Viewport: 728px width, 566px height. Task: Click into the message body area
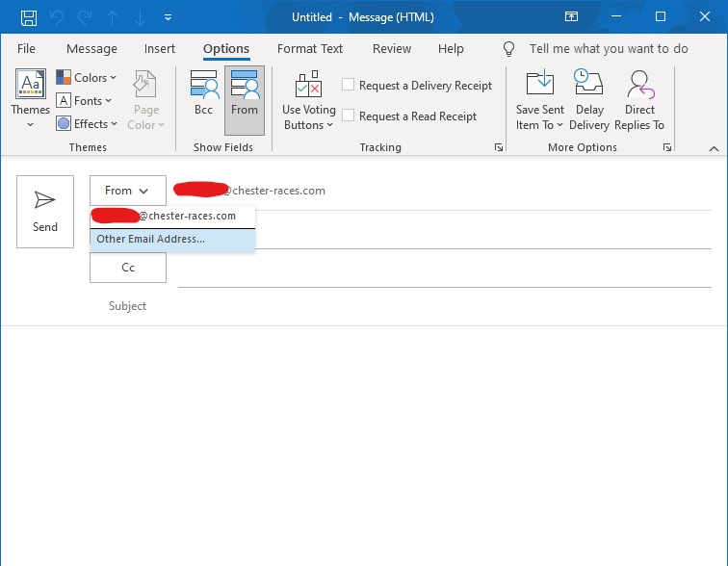point(364,446)
